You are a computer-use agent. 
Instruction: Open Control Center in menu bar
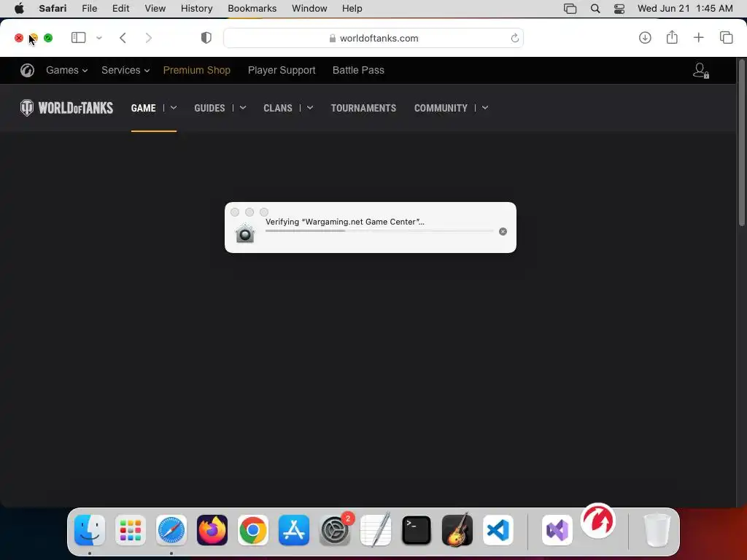click(619, 9)
